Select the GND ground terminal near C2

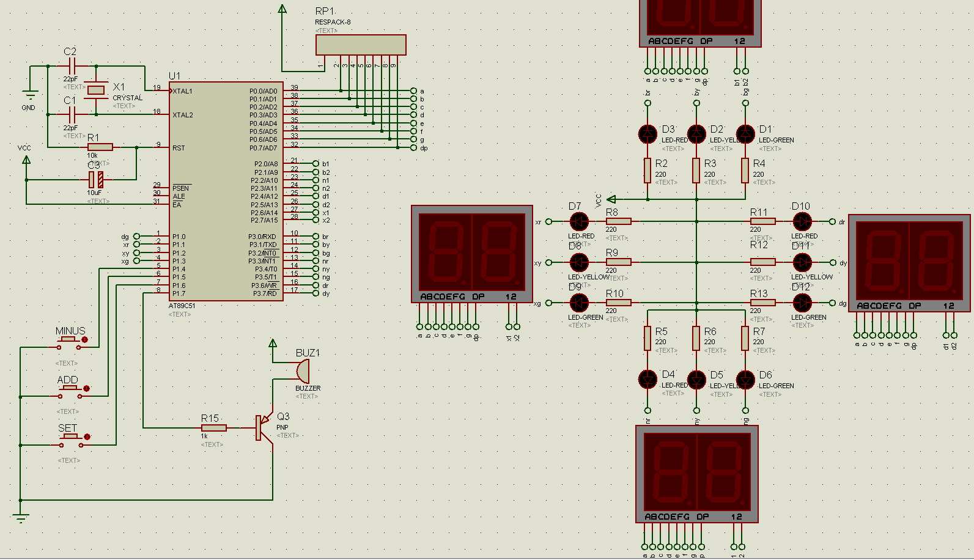(29, 95)
